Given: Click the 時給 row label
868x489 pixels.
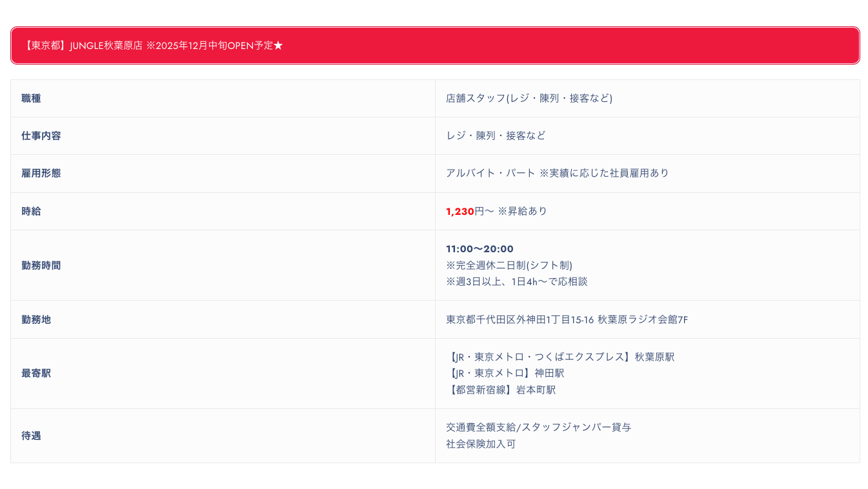Looking at the screenshot, I should (31, 211).
